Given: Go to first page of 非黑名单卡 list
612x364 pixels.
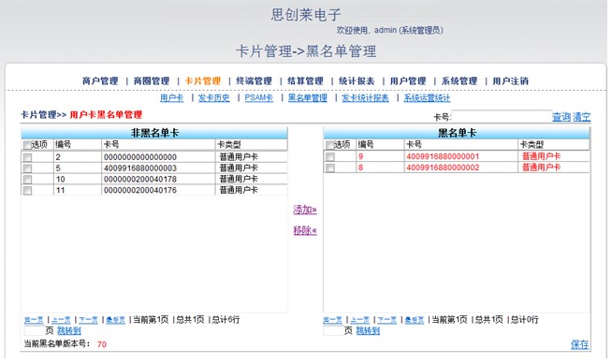Looking at the screenshot, I should 34,320.
